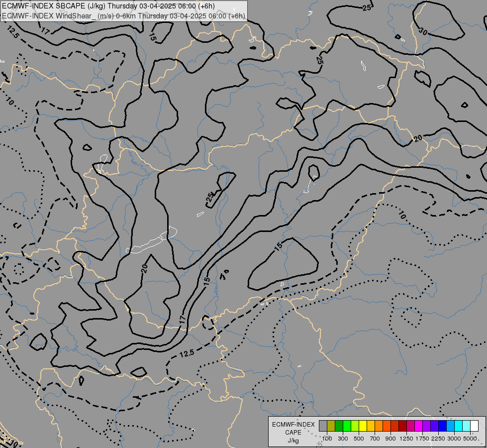Click the CAPE label in legend box
The image size is (487, 448).
[x=293, y=433]
